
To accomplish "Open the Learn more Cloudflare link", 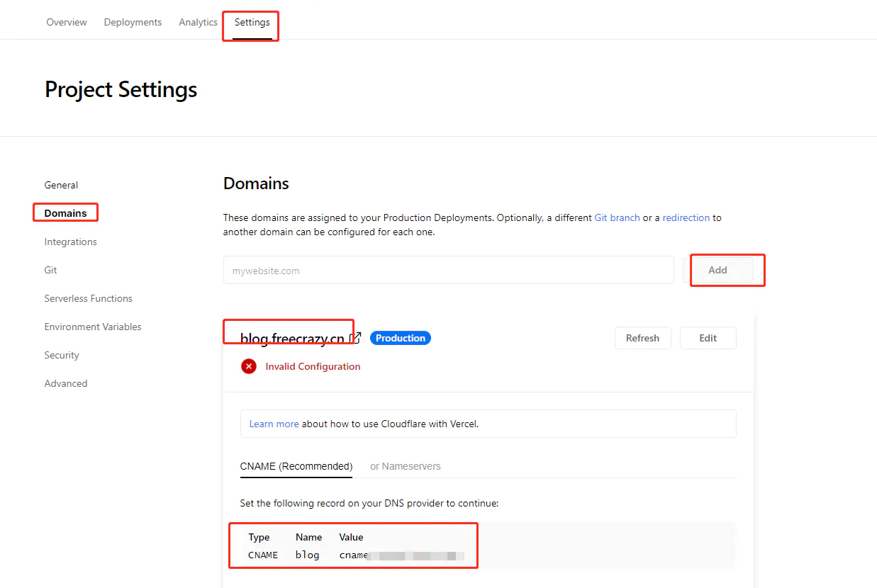I will point(274,424).
